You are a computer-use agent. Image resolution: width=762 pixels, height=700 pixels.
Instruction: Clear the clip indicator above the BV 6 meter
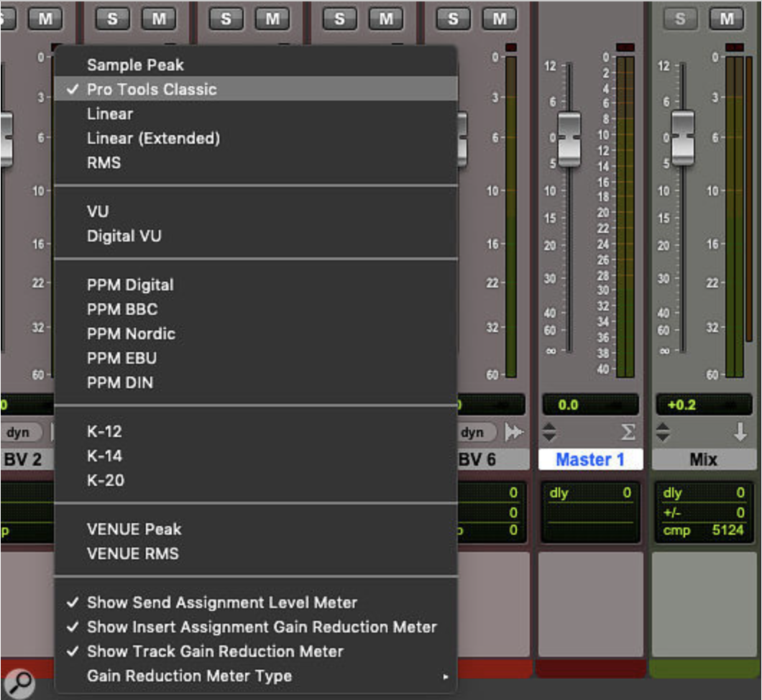510,47
